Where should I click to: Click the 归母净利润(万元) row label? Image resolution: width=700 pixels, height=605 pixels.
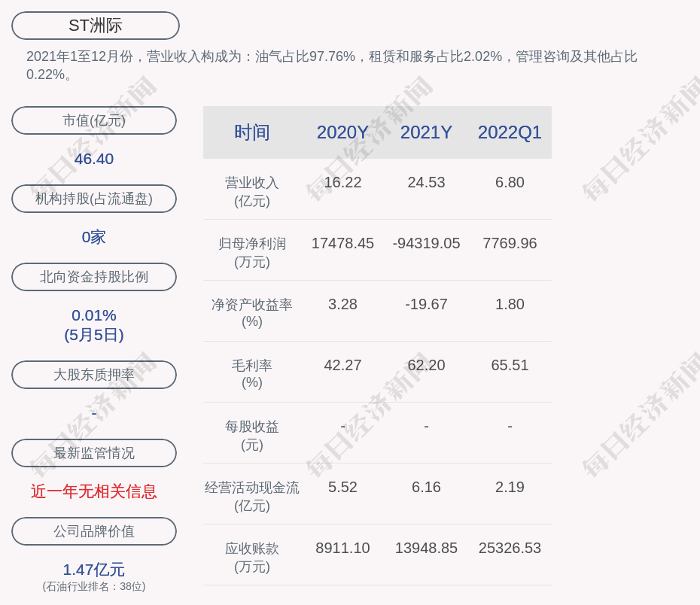252,253
